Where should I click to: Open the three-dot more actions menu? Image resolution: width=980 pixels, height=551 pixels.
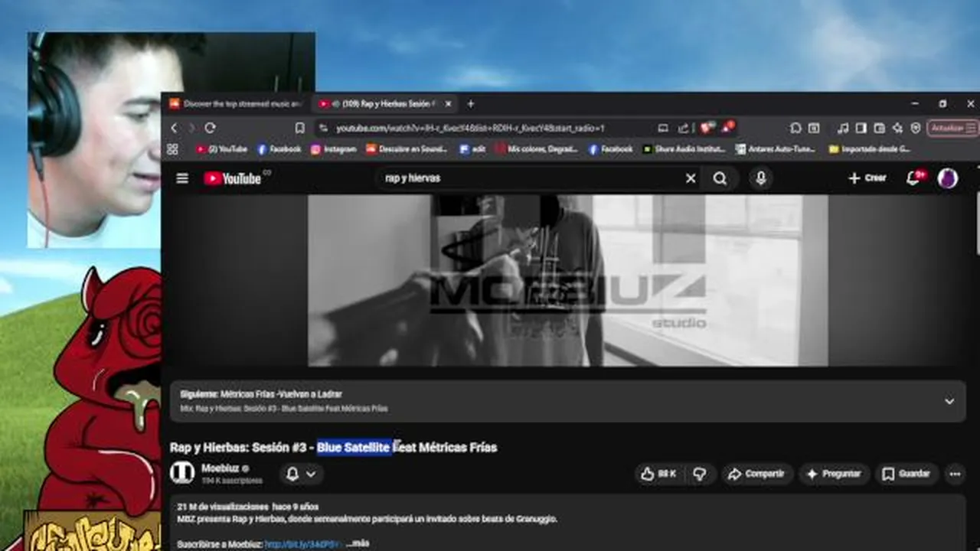click(955, 474)
